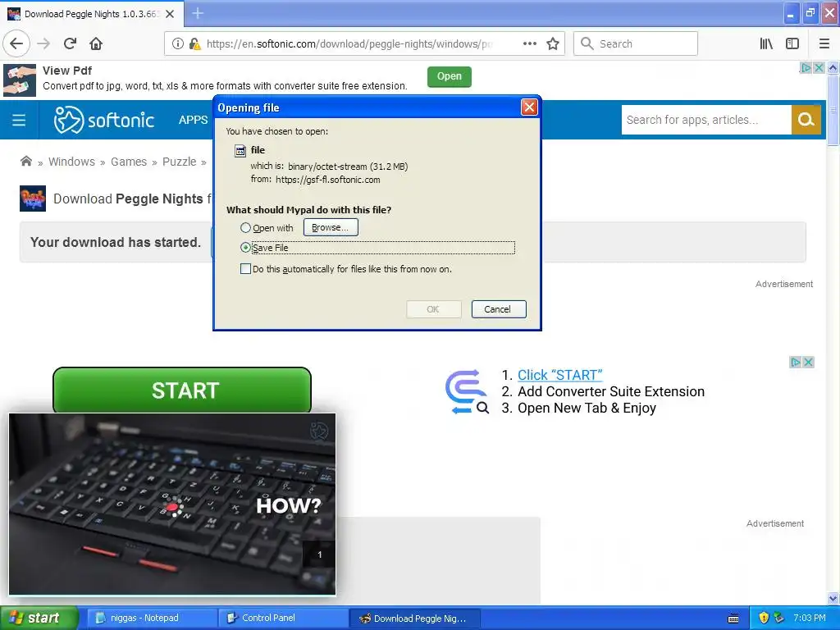
Task: Switch to Download Peggle Nig... taskbar item
Action: tap(414, 619)
